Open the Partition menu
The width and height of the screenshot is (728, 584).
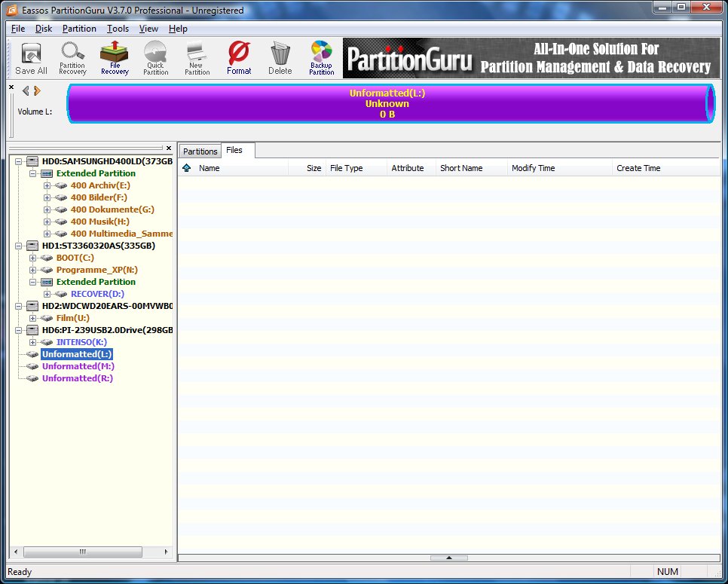tap(79, 29)
